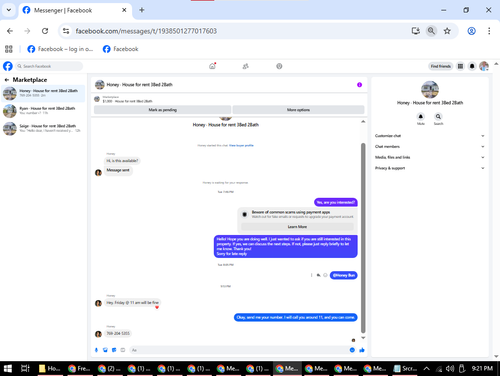
Task: Click chat scrollbar up arrow
Action: (x=363, y=122)
